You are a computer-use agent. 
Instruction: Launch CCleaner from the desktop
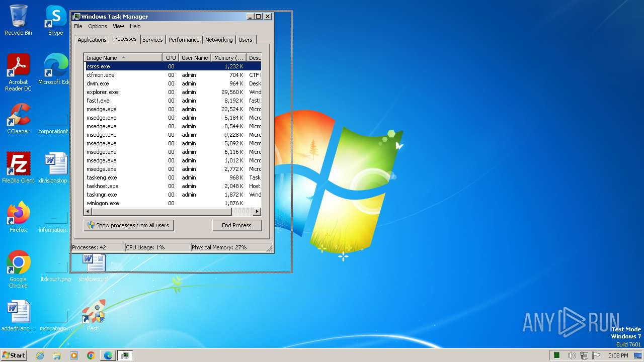(x=18, y=119)
